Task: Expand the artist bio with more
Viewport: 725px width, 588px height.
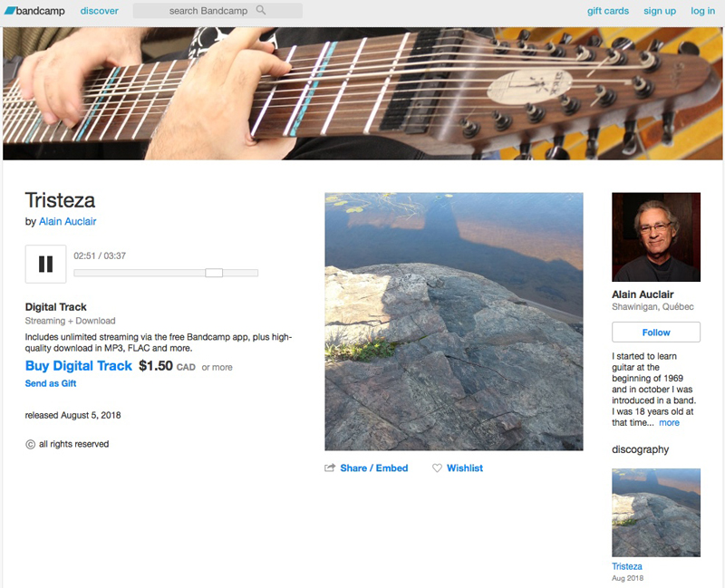Action: coord(669,422)
